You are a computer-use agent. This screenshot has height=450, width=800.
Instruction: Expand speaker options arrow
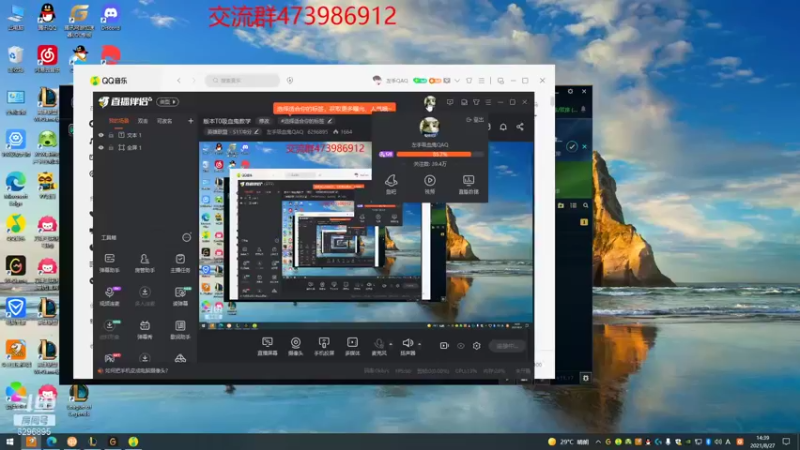click(x=419, y=344)
